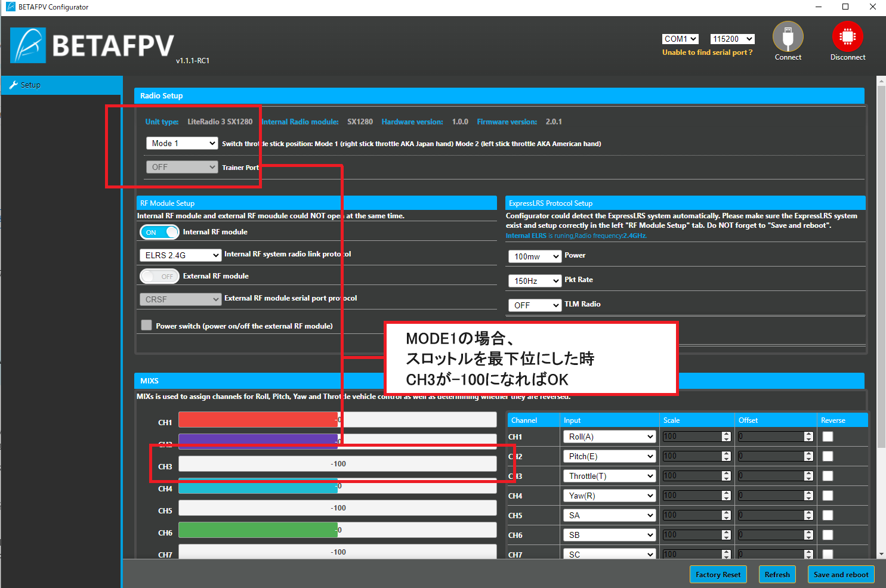
Task: Click the green CH6 channel bar
Action: click(x=258, y=530)
